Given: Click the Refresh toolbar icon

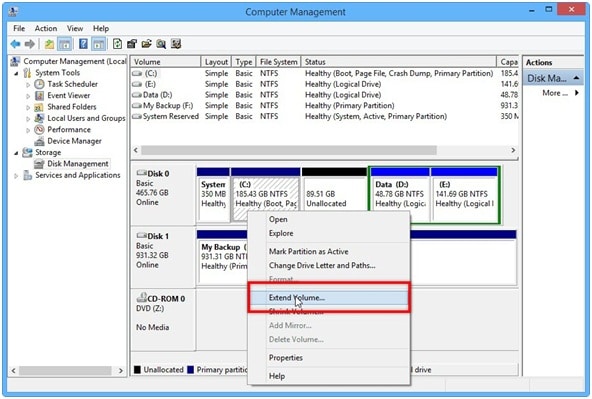Looking at the screenshot, I should (117, 44).
